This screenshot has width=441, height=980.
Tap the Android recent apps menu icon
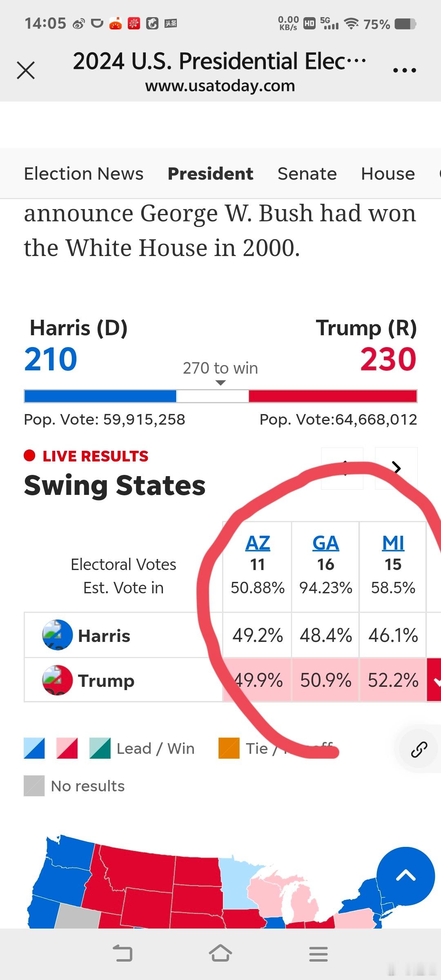[x=318, y=954]
